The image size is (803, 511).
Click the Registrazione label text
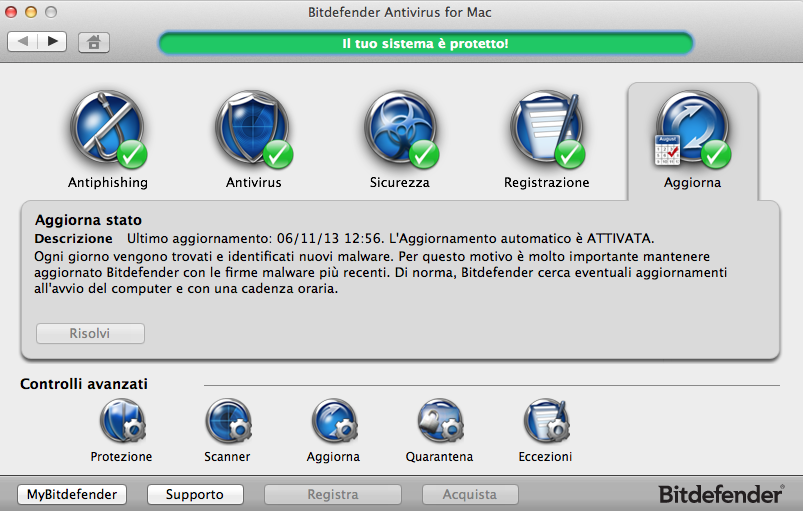[546, 183]
